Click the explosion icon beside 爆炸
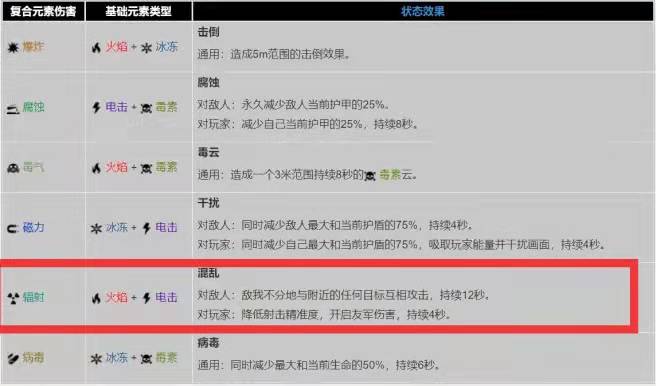 (13, 47)
